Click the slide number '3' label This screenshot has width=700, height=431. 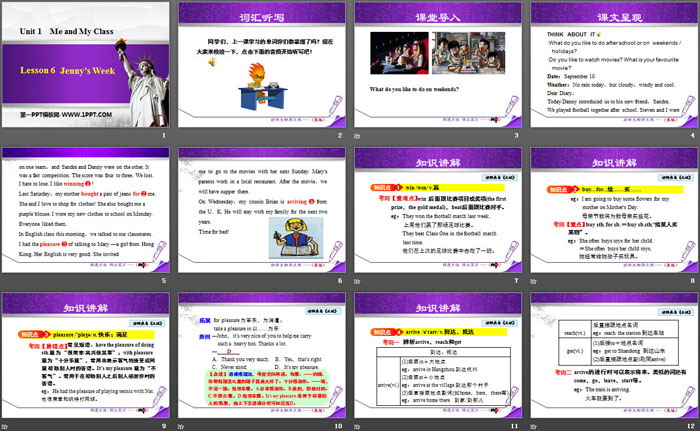(x=517, y=135)
